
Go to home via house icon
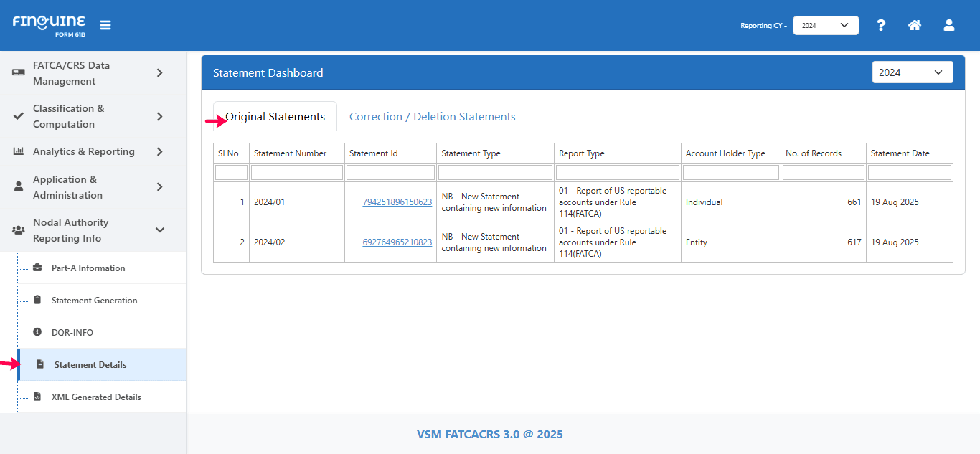[x=914, y=25]
